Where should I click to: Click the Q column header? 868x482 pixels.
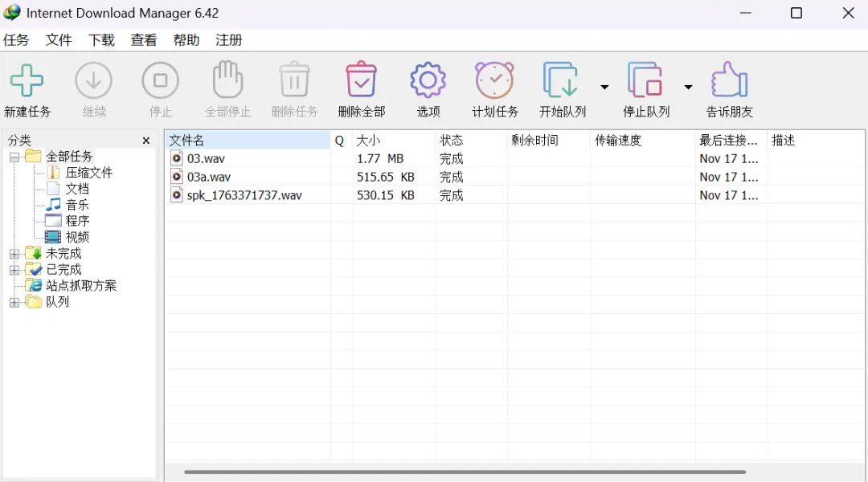point(341,141)
